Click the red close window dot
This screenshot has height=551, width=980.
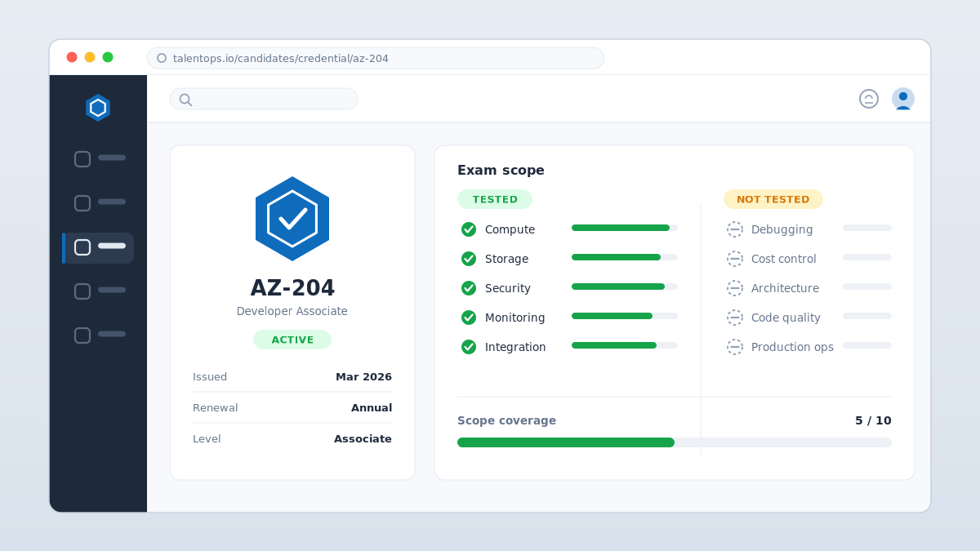[72, 57]
